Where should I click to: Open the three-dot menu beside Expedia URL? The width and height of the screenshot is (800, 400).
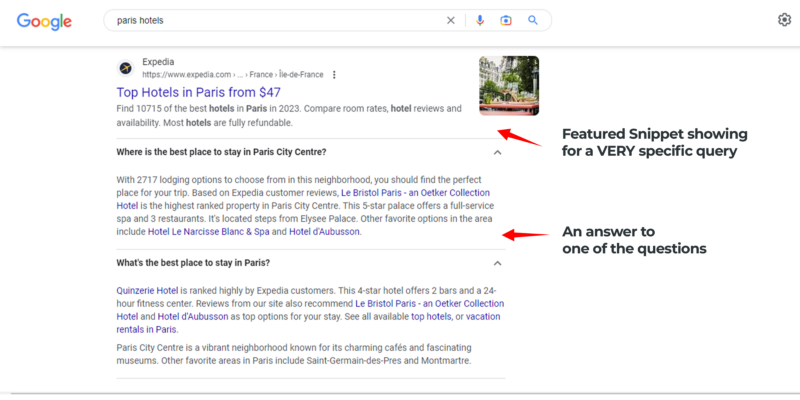pos(334,74)
